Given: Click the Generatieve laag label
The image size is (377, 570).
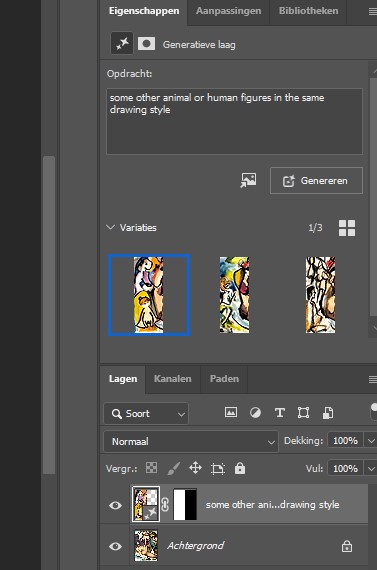Looking at the screenshot, I should pyautogui.click(x=199, y=45).
